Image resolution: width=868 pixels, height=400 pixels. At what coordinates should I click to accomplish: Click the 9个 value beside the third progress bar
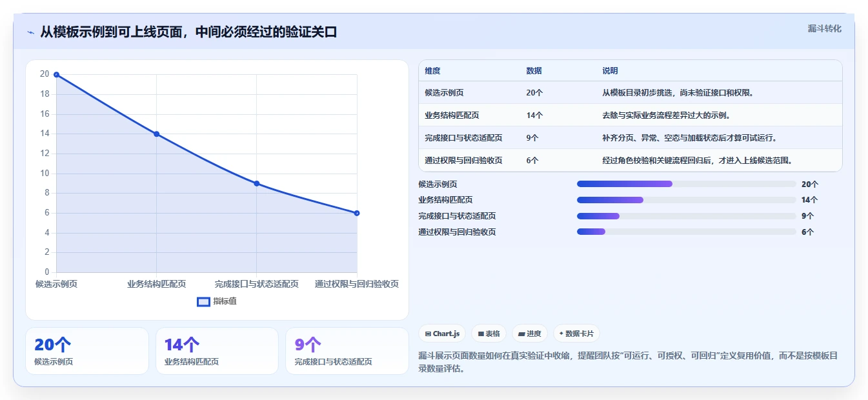pyautogui.click(x=808, y=216)
